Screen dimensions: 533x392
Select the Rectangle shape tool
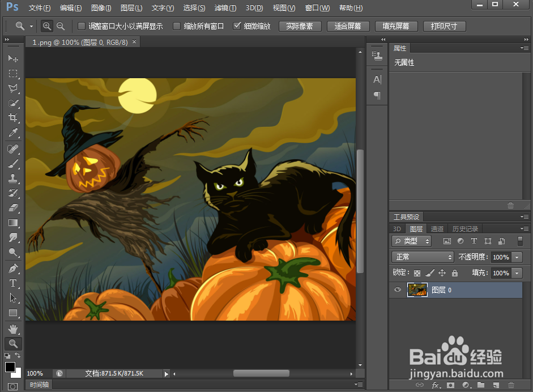(13, 313)
